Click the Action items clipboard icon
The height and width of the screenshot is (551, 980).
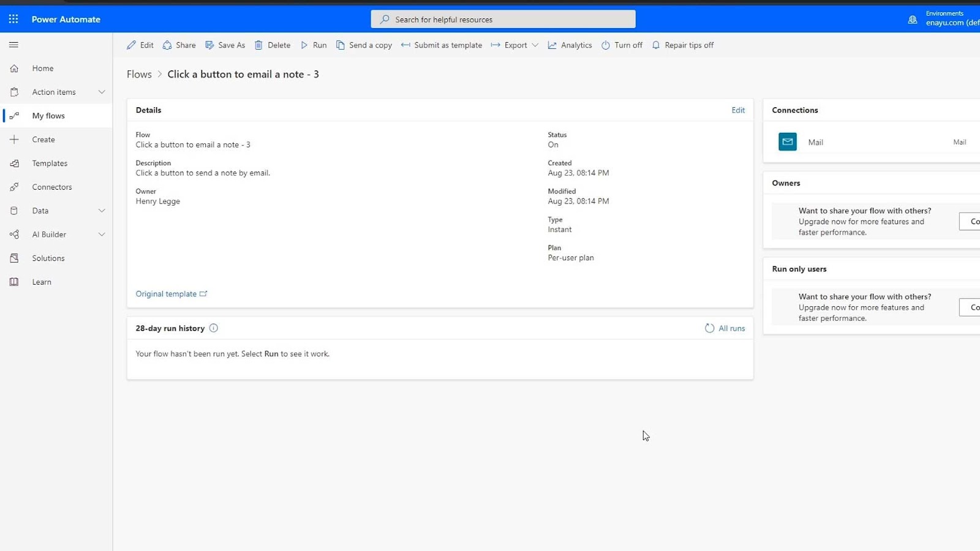tap(14, 92)
